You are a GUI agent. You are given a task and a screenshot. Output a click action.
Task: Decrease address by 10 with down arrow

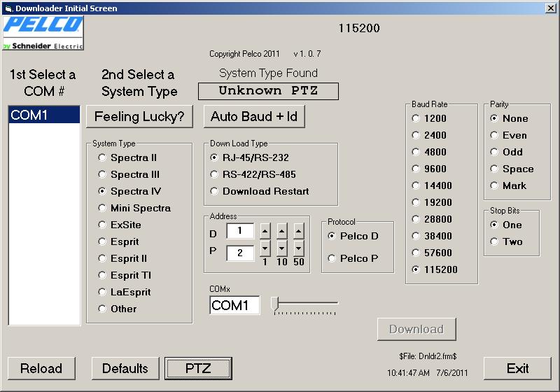click(282, 248)
